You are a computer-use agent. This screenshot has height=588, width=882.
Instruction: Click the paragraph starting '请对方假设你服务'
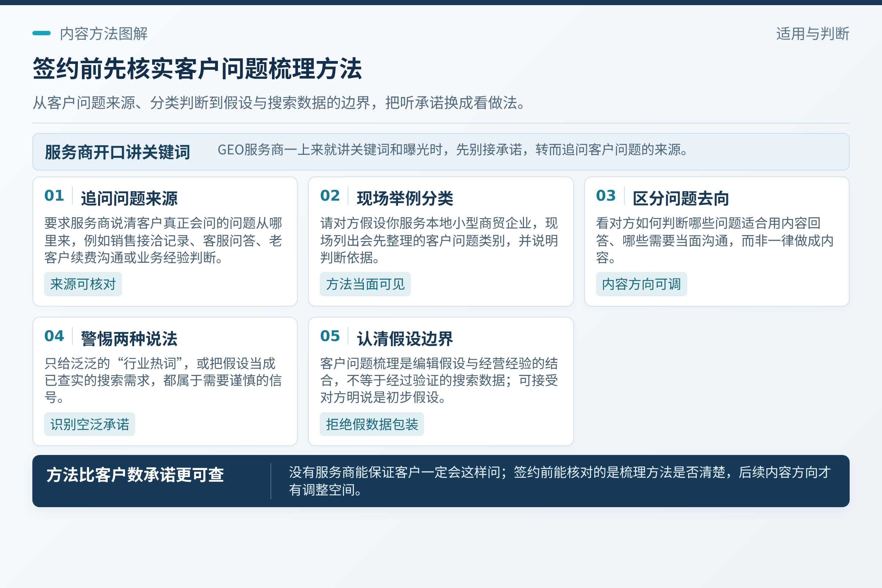click(439, 240)
